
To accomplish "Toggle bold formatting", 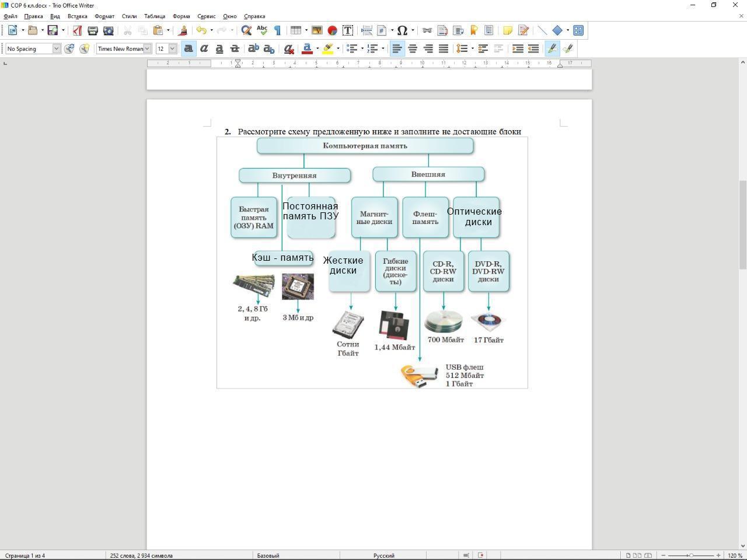I will click(189, 48).
